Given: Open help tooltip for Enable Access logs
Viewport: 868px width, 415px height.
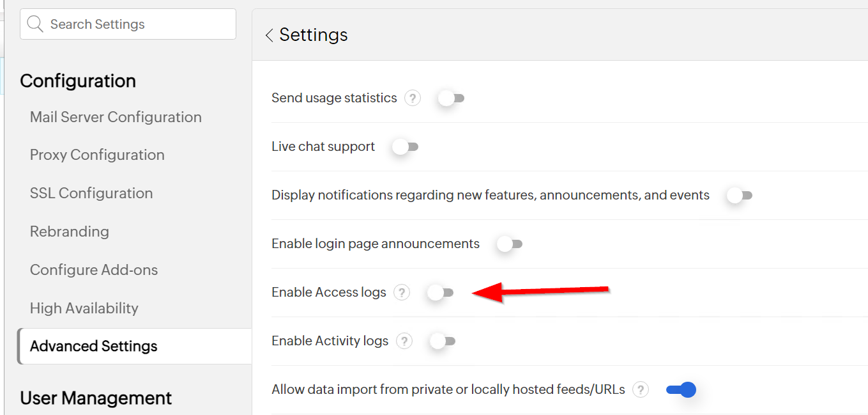Looking at the screenshot, I should point(401,293).
